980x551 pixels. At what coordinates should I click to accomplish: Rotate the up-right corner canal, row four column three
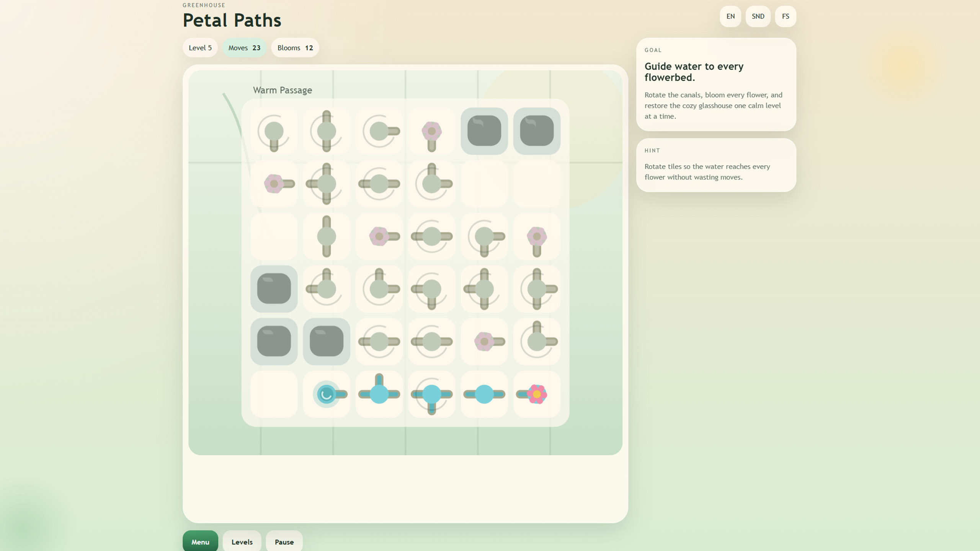pyautogui.click(x=379, y=289)
